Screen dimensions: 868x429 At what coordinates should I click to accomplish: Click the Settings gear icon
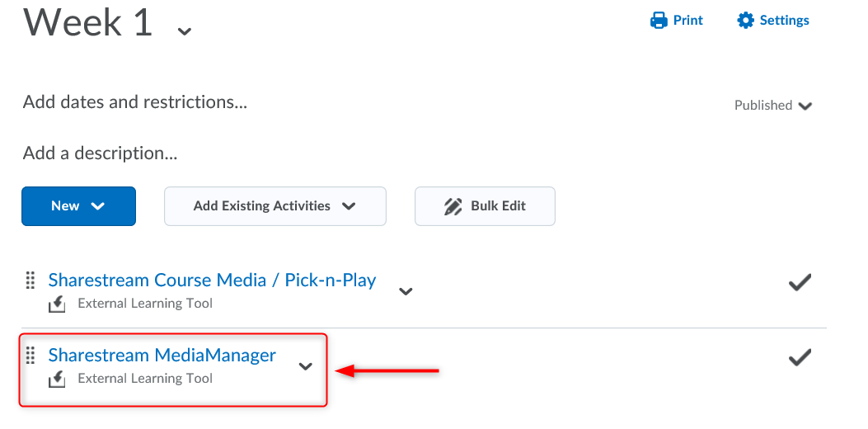746,21
